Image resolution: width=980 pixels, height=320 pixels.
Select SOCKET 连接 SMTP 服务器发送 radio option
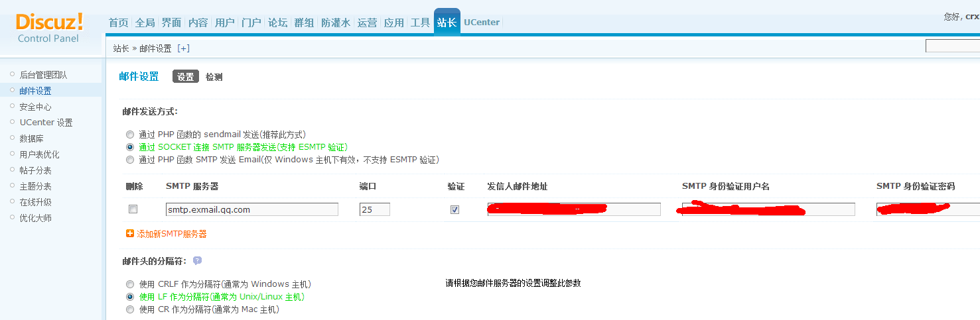coord(130,147)
